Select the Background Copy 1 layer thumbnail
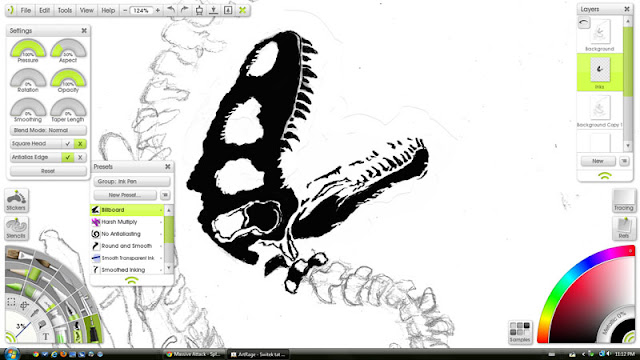 tap(600, 108)
